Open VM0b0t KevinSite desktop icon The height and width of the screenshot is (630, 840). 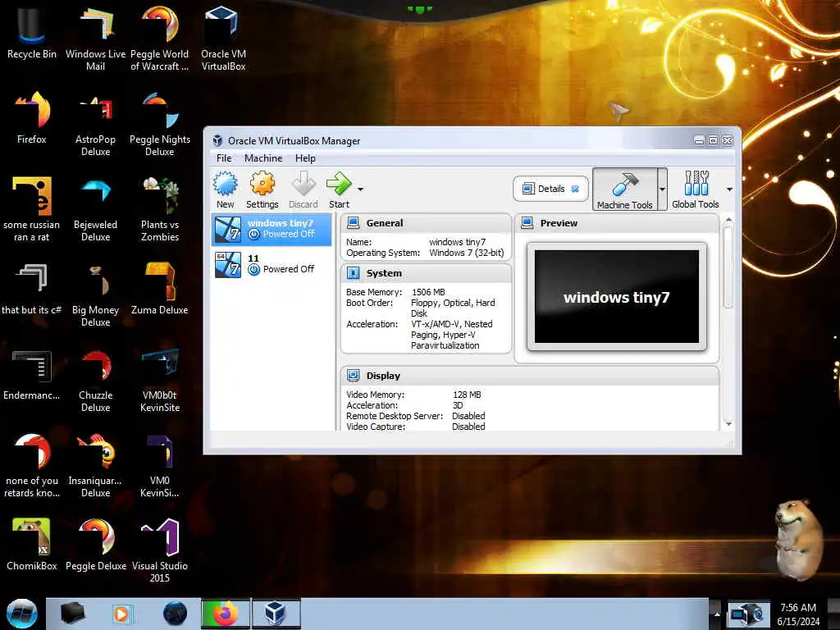pos(160,379)
